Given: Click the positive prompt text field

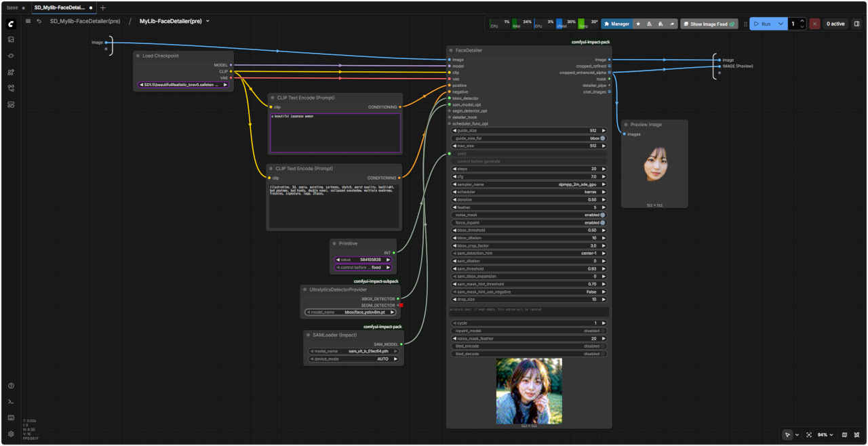Looking at the screenshot, I should (x=335, y=133).
